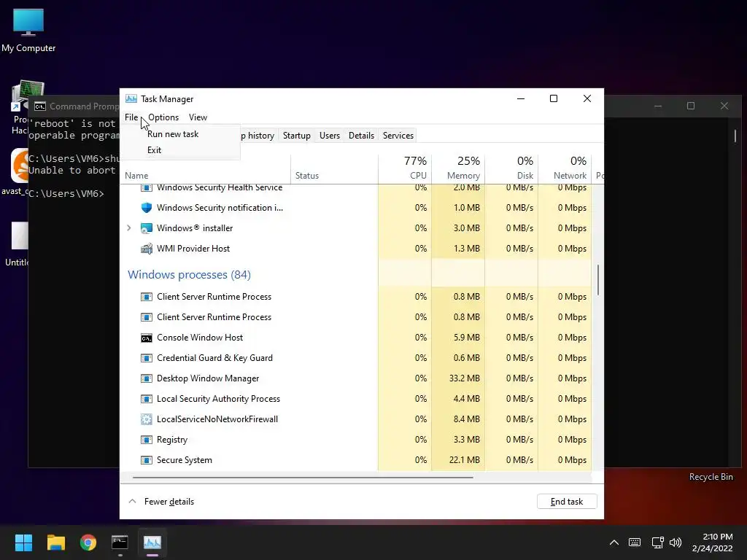The image size is (747, 560).
Task: Click the Console Window Host icon
Action: [146, 338]
